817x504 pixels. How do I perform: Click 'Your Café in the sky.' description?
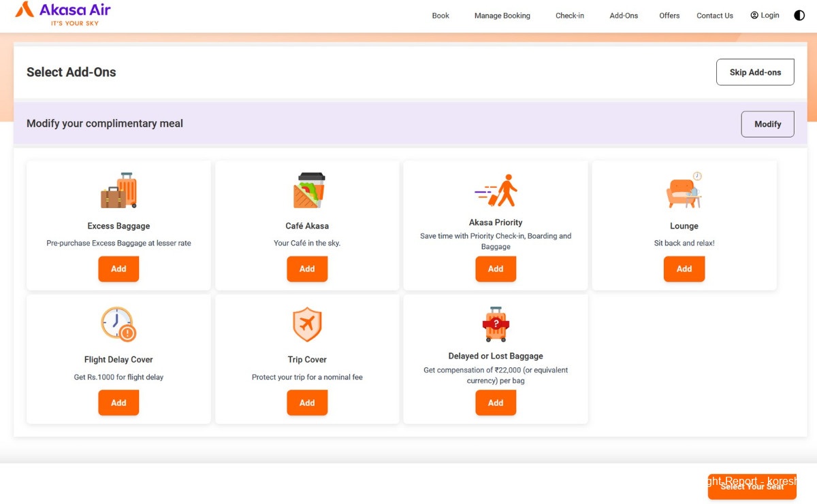pos(307,243)
